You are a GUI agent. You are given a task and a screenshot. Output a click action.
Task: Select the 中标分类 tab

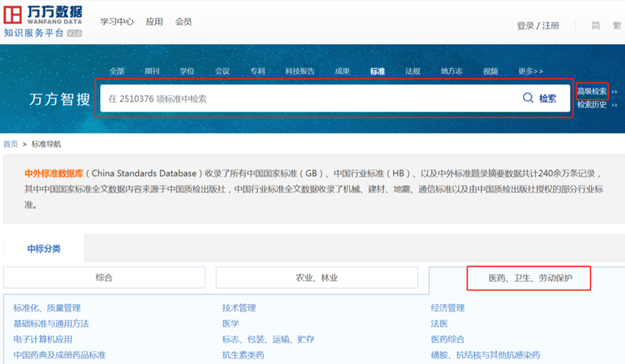[44, 249]
